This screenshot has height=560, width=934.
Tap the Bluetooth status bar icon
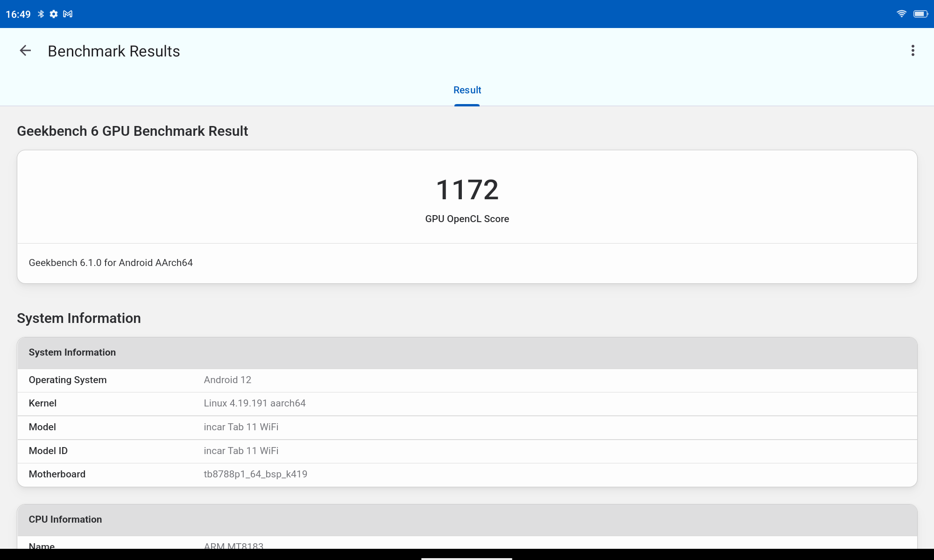pos(41,14)
